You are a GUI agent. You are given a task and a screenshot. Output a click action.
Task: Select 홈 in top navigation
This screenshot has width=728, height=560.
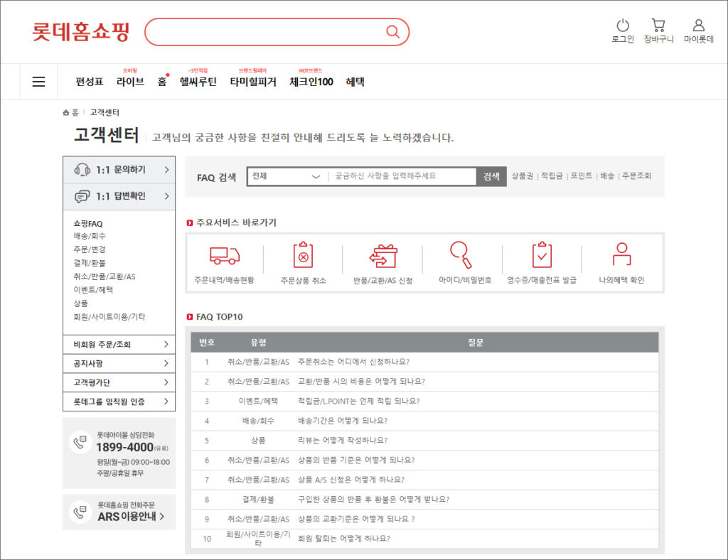coord(161,82)
